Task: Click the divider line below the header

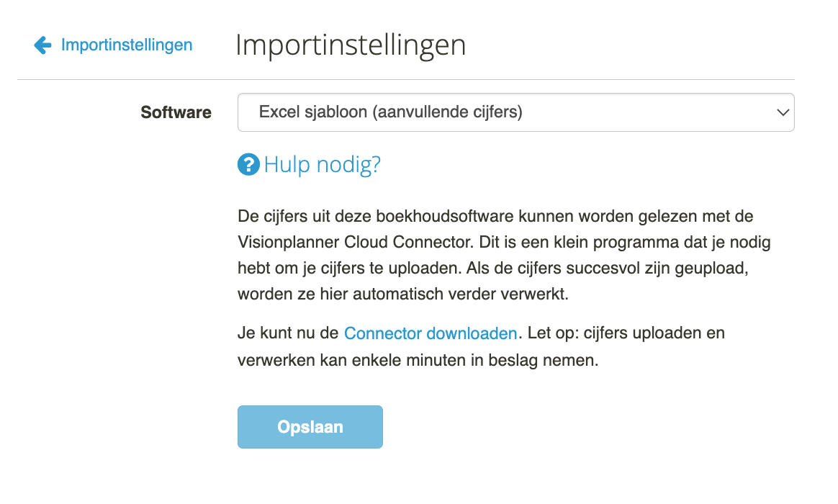Action: coord(405,80)
